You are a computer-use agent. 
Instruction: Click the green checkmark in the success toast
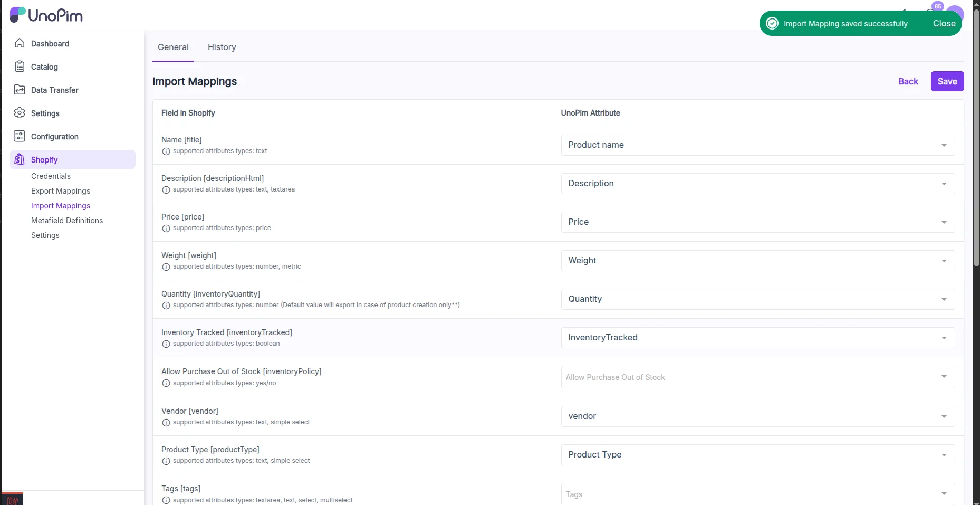click(772, 23)
